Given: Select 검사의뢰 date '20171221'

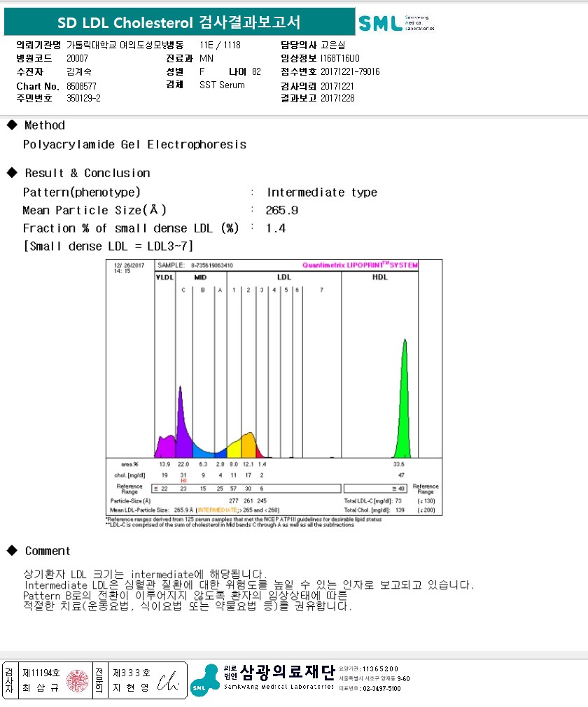Looking at the screenshot, I should (337, 86).
